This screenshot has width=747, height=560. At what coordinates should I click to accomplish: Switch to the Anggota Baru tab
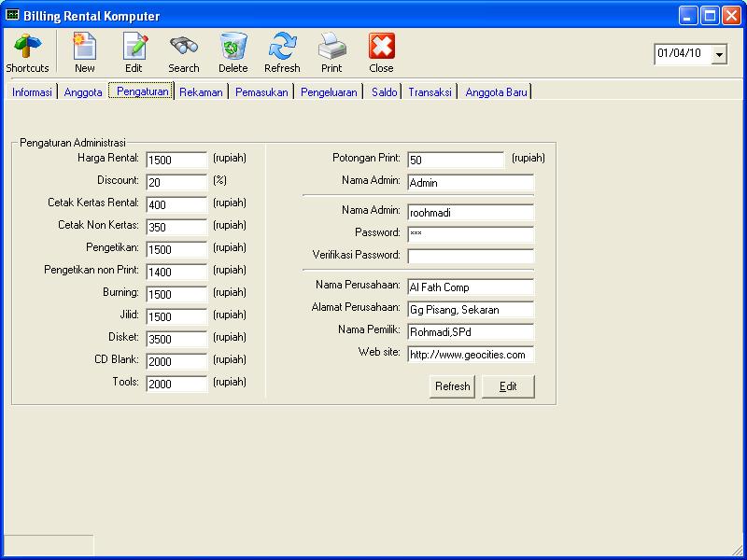coord(496,92)
